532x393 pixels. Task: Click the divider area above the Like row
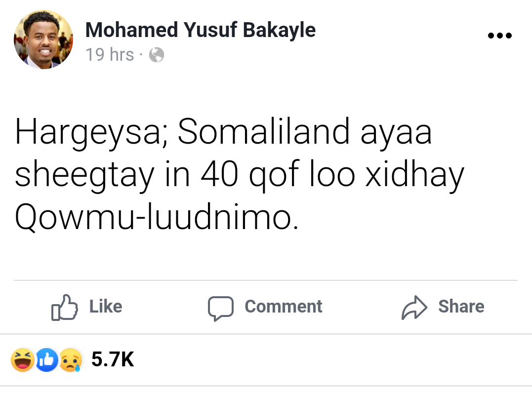pos(266,279)
